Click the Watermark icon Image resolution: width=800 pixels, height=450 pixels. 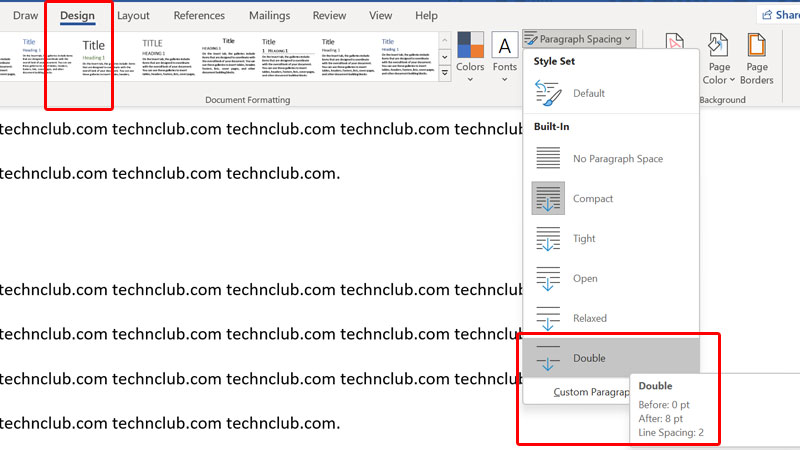click(674, 42)
